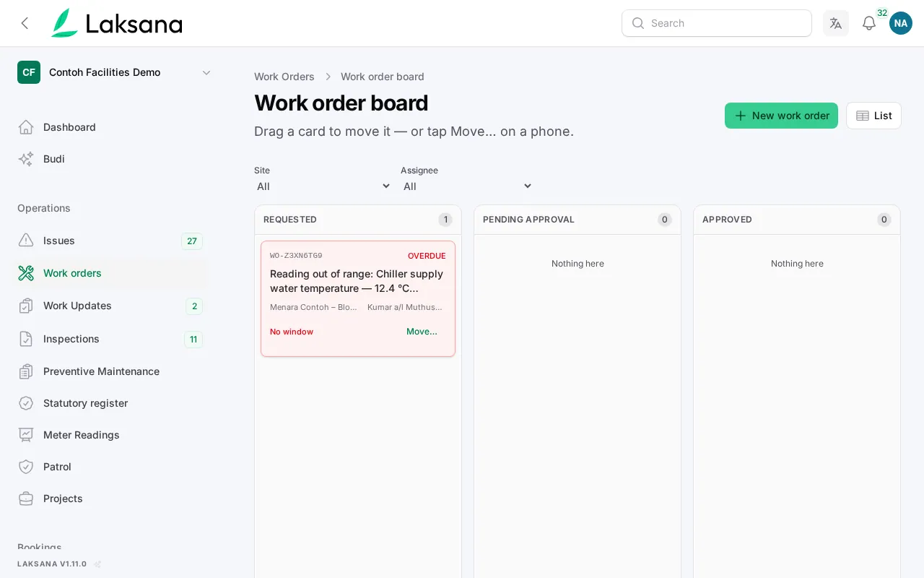Click the Issues warning triangle icon

pos(26,241)
